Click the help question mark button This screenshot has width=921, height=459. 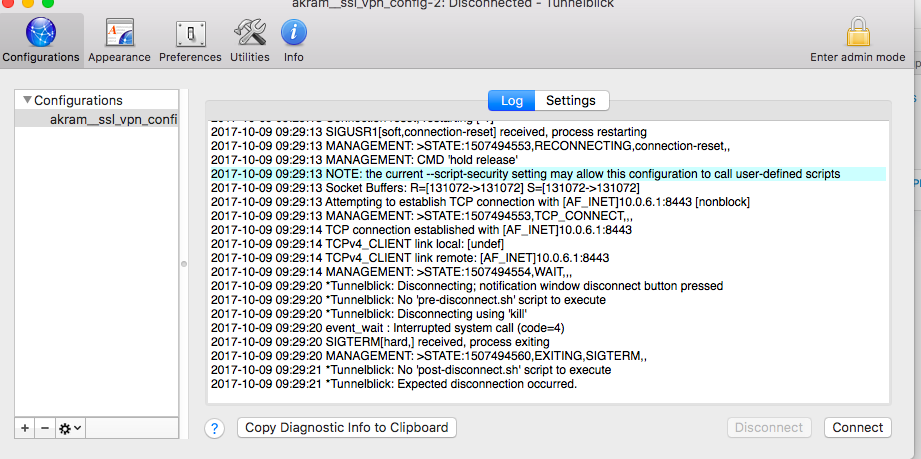pos(215,428)
